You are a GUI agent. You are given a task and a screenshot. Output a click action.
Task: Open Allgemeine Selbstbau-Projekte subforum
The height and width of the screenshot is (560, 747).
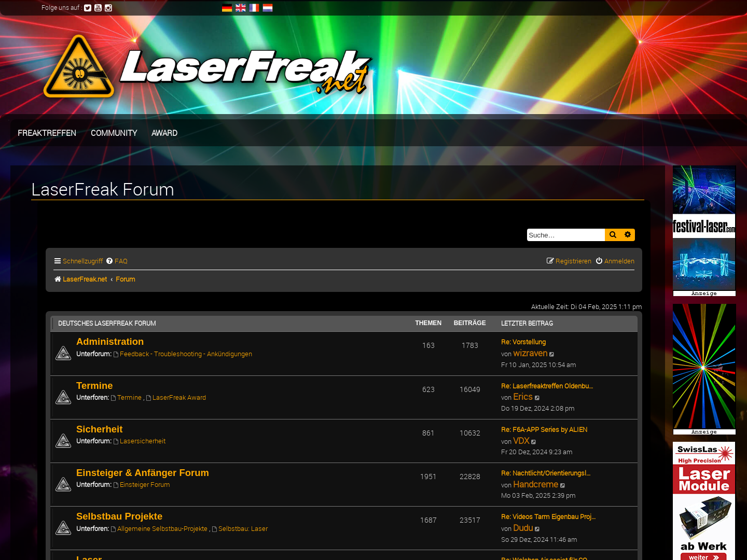click(x=162, y=529)
